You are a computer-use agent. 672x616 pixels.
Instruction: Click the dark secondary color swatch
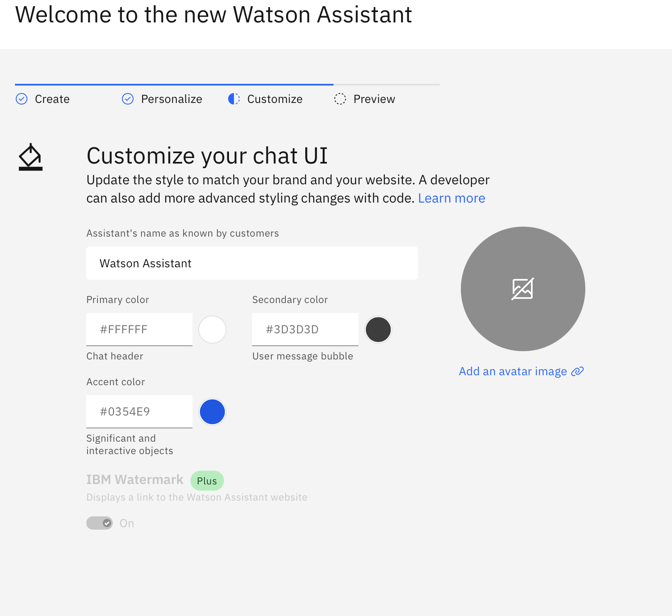pyautogui.click(x=378, y=329)
